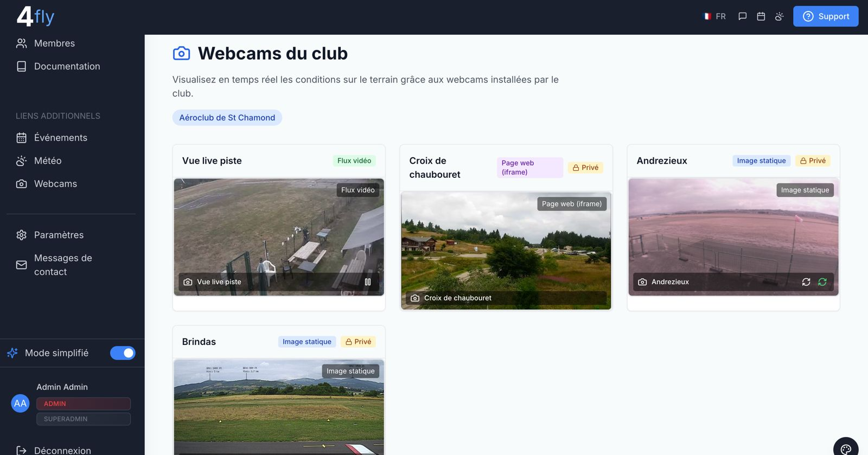The height and width of the screenshot is (455, 868).
Task: Select Webcams in the sidebar
Action: pyautogui.click(x=55, y=184)
